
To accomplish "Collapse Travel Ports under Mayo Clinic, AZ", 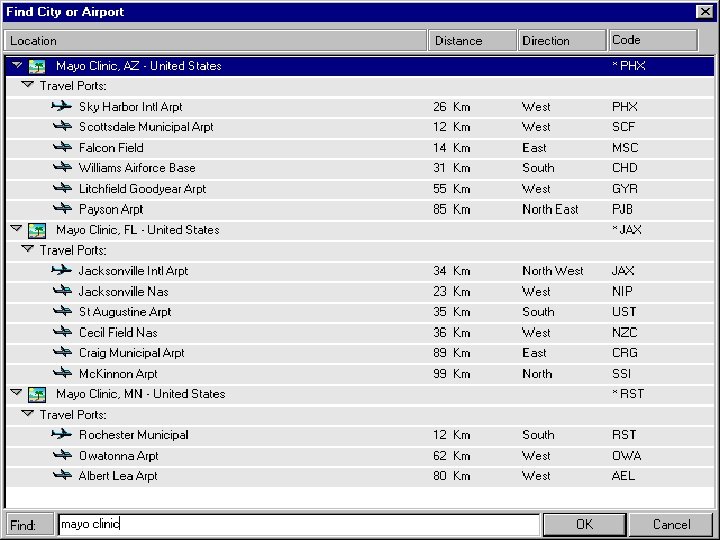I will click(x=28, y=85).
